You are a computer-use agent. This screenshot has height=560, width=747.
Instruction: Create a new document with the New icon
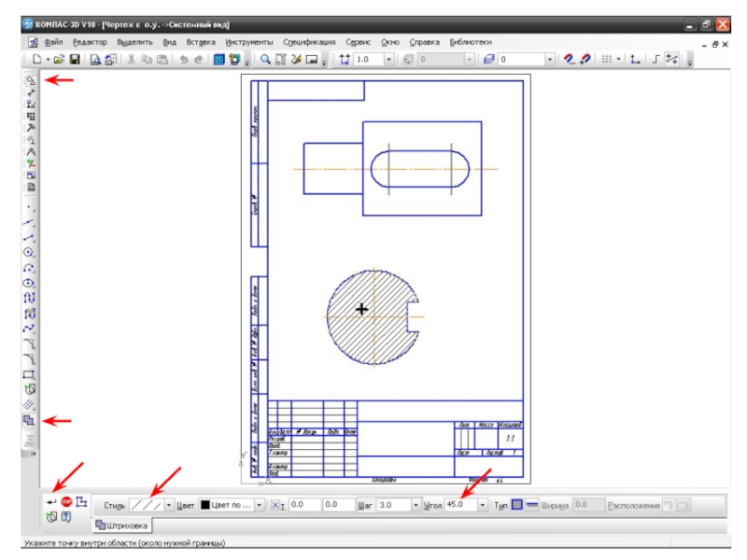[x=36, y=59]
